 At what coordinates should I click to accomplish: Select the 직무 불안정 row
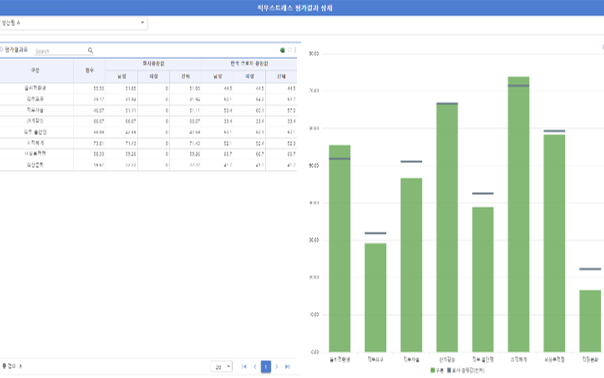[x=148, y=132]
